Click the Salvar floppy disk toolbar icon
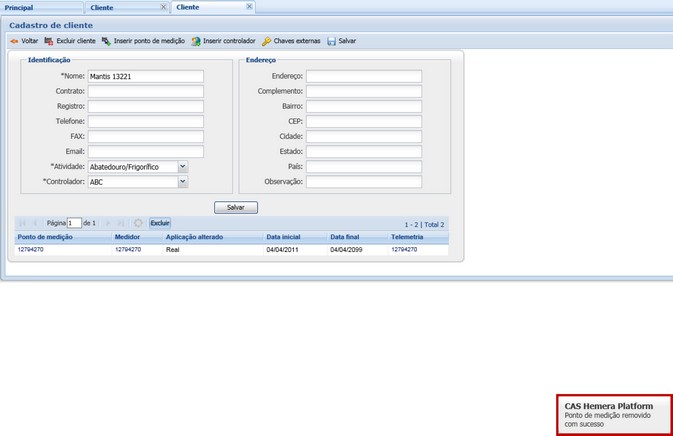Image resolution: width=673 pixels, height=436 pixels. (x=332, y=41)
